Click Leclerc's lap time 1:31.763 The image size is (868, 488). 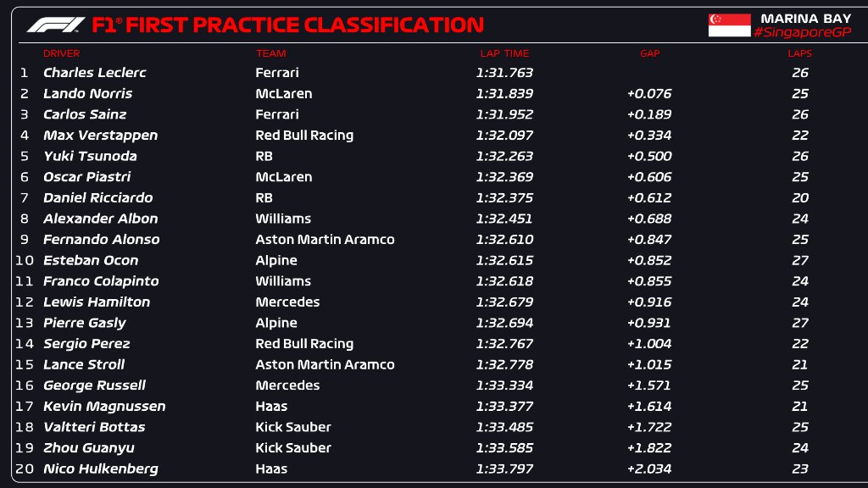pyautogui.click(x=504, y=73)
